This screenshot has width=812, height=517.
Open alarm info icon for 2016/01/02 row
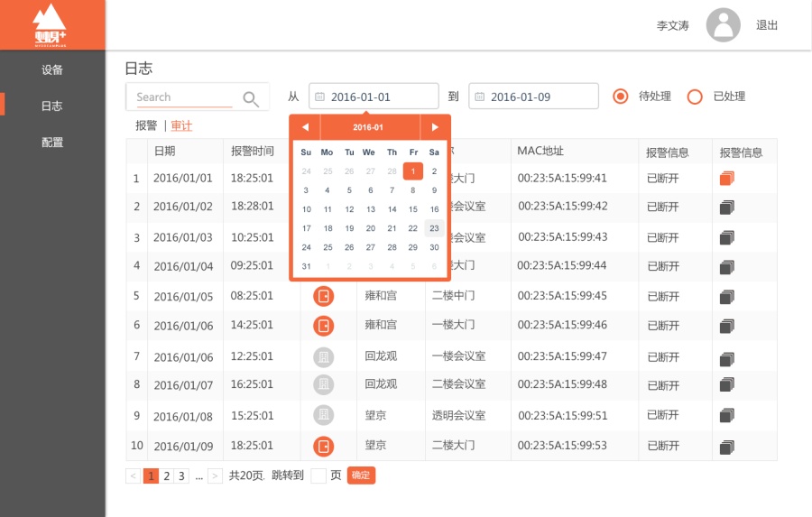click(x=727, y=208)
